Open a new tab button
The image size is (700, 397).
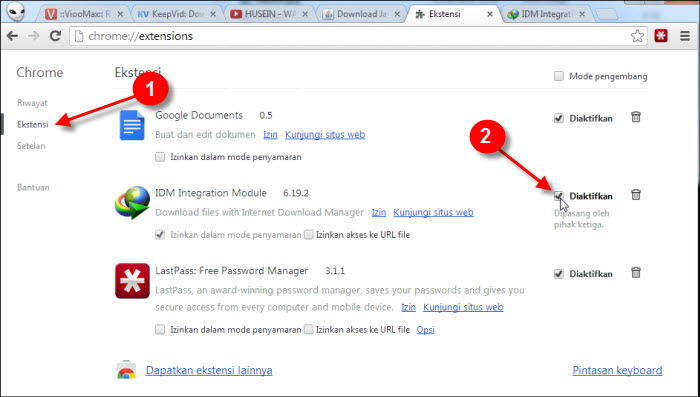pos(606,15)
